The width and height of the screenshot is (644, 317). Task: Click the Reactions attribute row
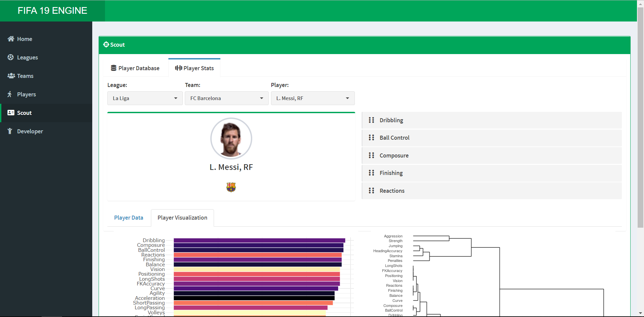coord(492,191)
